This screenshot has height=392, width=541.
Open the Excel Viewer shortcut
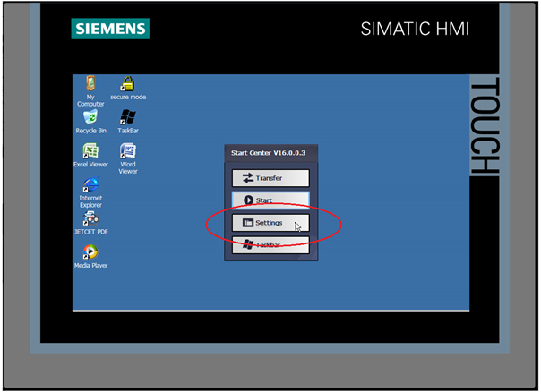click(90, 156)
